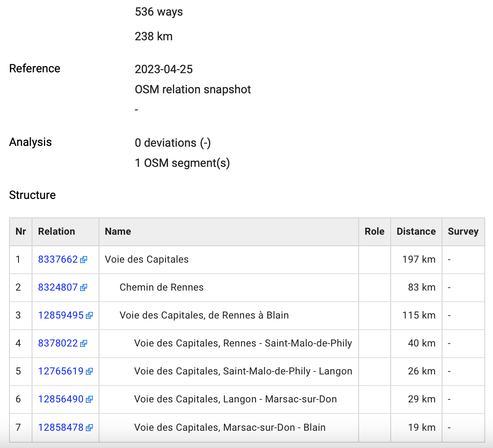Open external link icon beside relation 8337662
493x448 pixels.
[x=84, y=260]
